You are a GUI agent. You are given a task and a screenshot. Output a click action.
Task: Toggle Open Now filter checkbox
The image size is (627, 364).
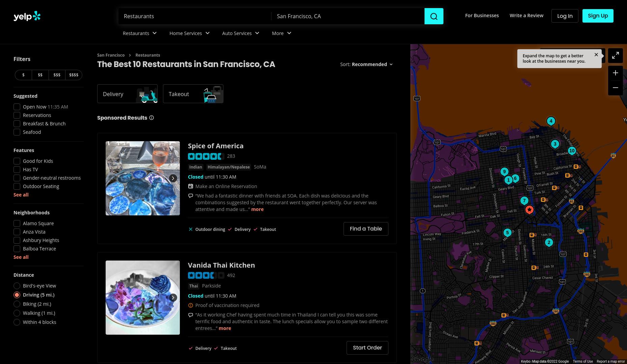point(17,107)
